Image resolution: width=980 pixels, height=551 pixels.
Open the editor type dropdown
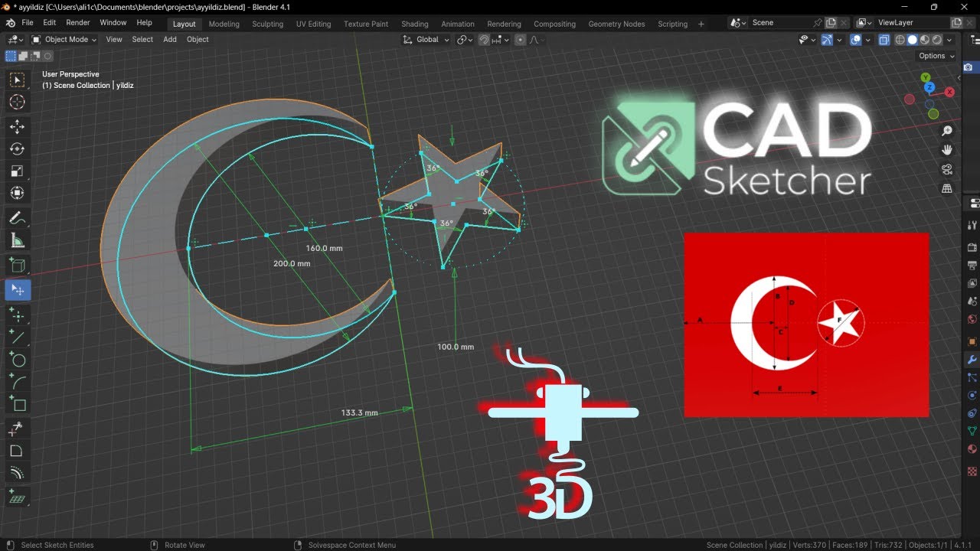[x=15, y=39]
